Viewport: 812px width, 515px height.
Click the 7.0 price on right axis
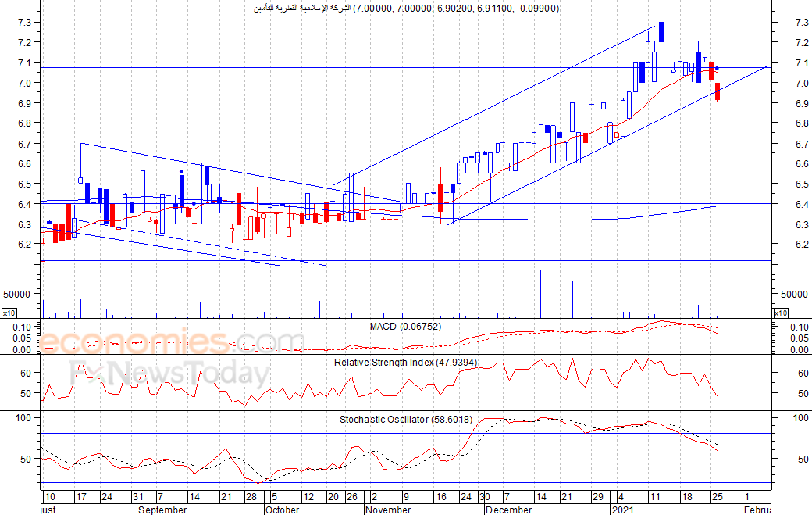802,84
